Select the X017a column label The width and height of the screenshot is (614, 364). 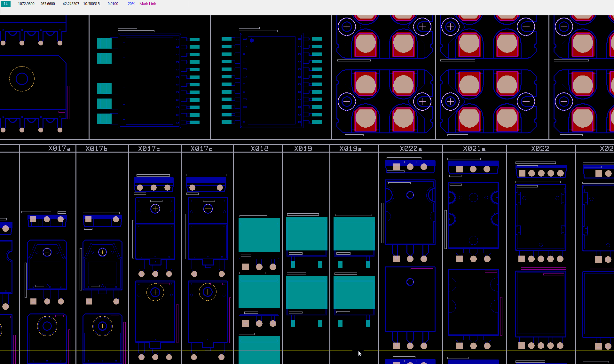point(59,148)
